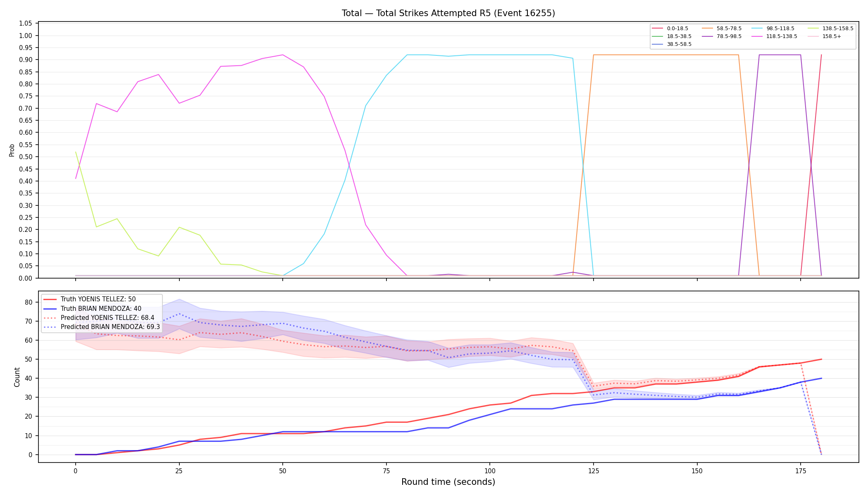Click the '0.15' tick on the Prob axis
This screenshot has width=868, height=496.
pos(26,242)
